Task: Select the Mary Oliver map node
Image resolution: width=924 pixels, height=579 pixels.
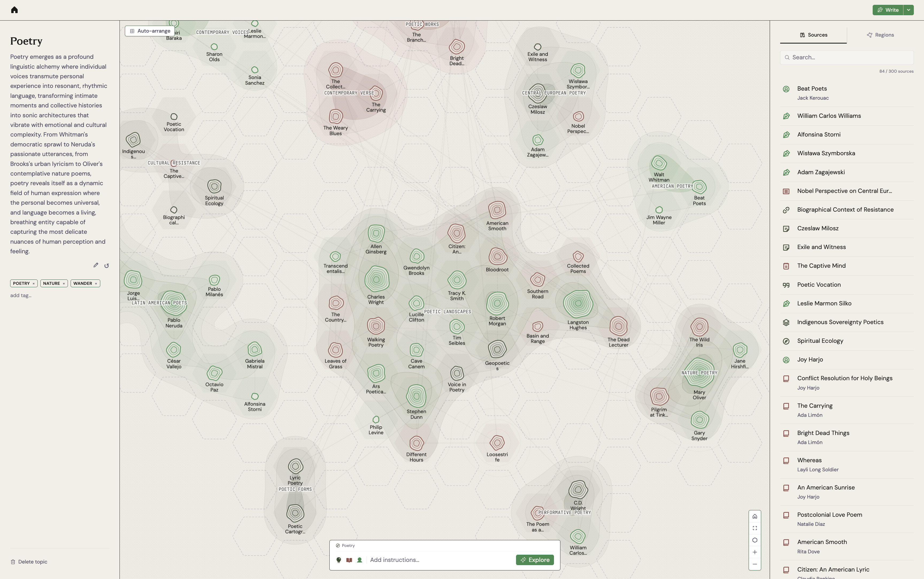Action: pos(699,373)
